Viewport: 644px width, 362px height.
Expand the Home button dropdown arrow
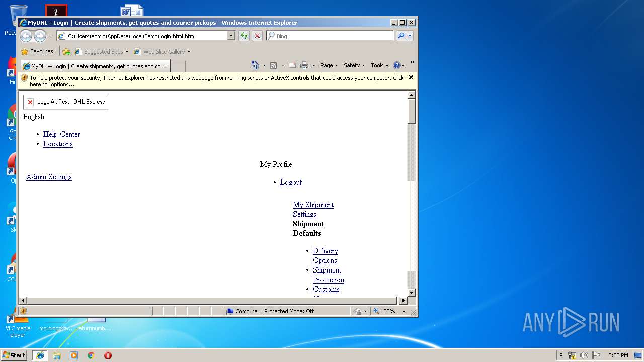tap(264, 66)
